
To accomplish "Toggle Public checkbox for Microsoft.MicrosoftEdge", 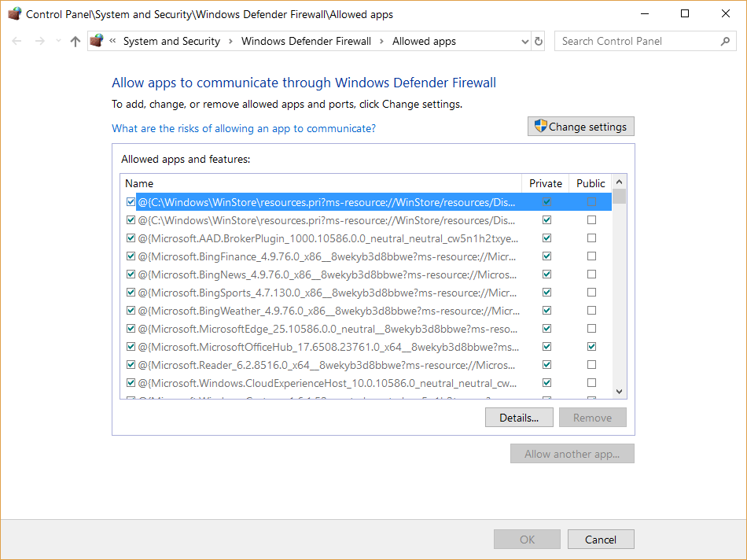I will 591,329.
